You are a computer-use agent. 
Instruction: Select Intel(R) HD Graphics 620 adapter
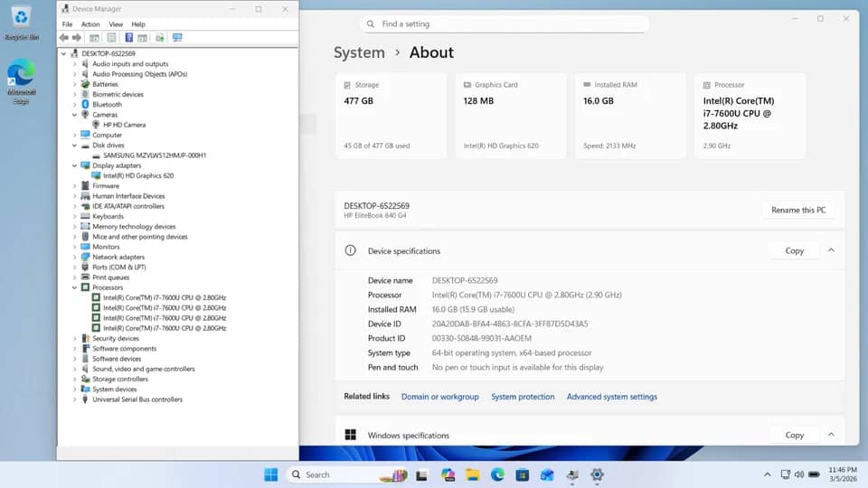pyautogui.click(x=137, y=176)
